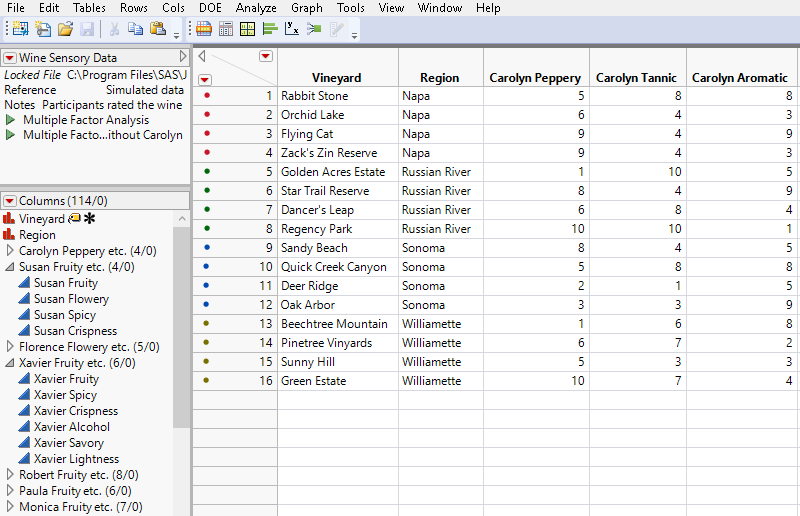Select row number 8
Image resolution: width=800 pixels, height=516 pixels.
coord(269,229)
